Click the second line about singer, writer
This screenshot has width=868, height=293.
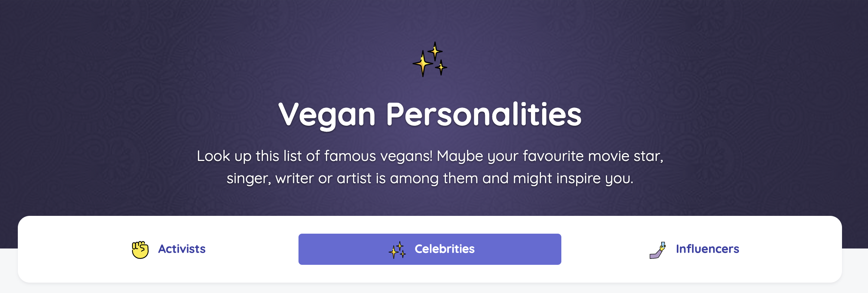click(x=430, y=178)
